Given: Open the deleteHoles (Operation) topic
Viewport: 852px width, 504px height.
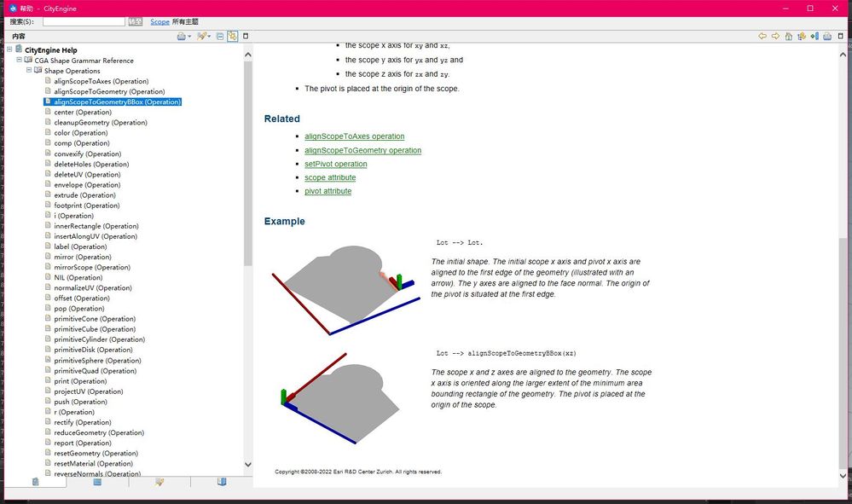Looking at the screenshot, I should click(x=91, y=165).
